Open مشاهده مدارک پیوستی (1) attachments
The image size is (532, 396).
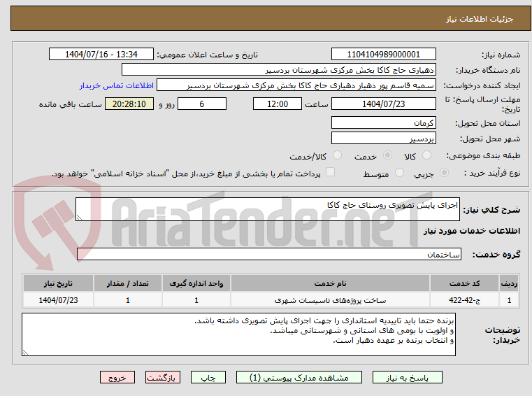299,377
